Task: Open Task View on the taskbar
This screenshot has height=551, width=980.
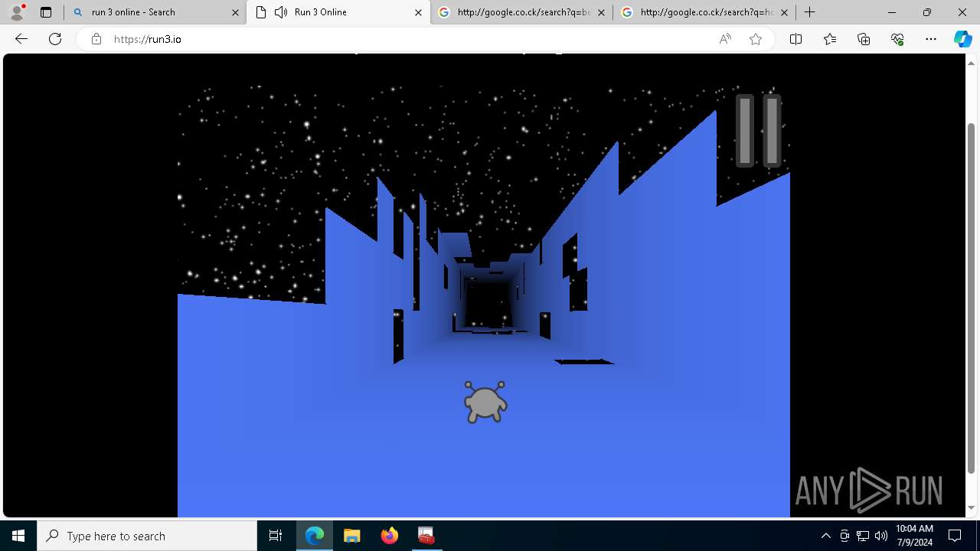Action: [276, 536]
